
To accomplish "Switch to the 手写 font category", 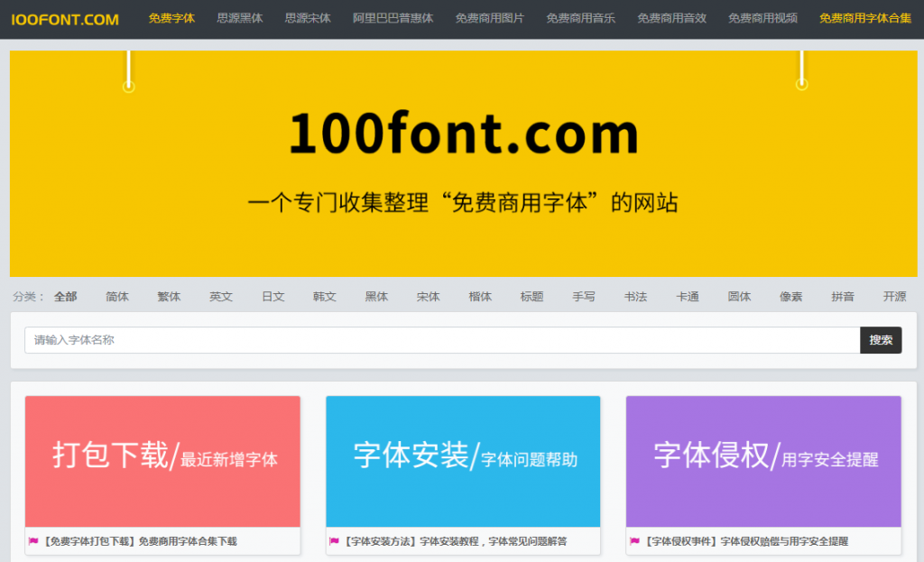I will [584, 297].
